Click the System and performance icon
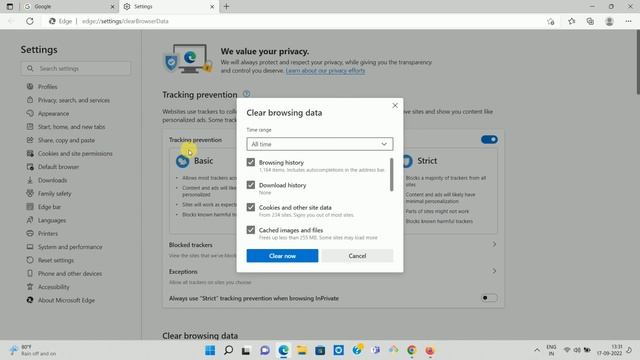 point(30,247)
